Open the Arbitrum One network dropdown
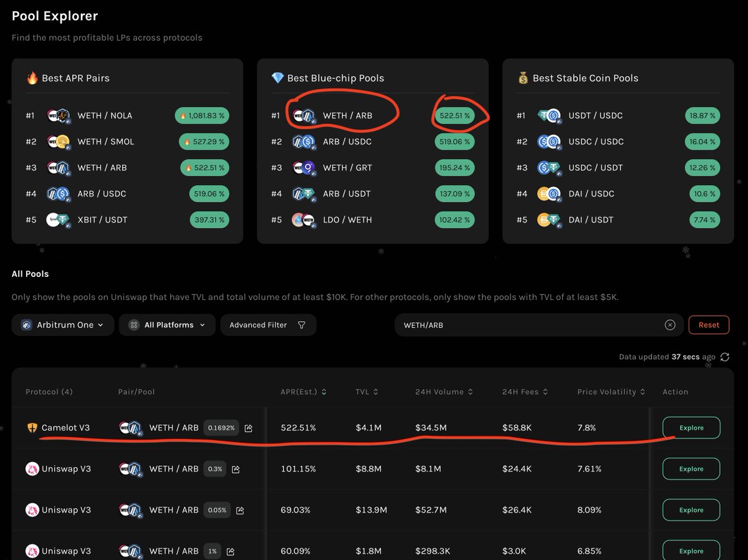The height and width of the screenshot is (560, 748). click(x=62, y=325)
